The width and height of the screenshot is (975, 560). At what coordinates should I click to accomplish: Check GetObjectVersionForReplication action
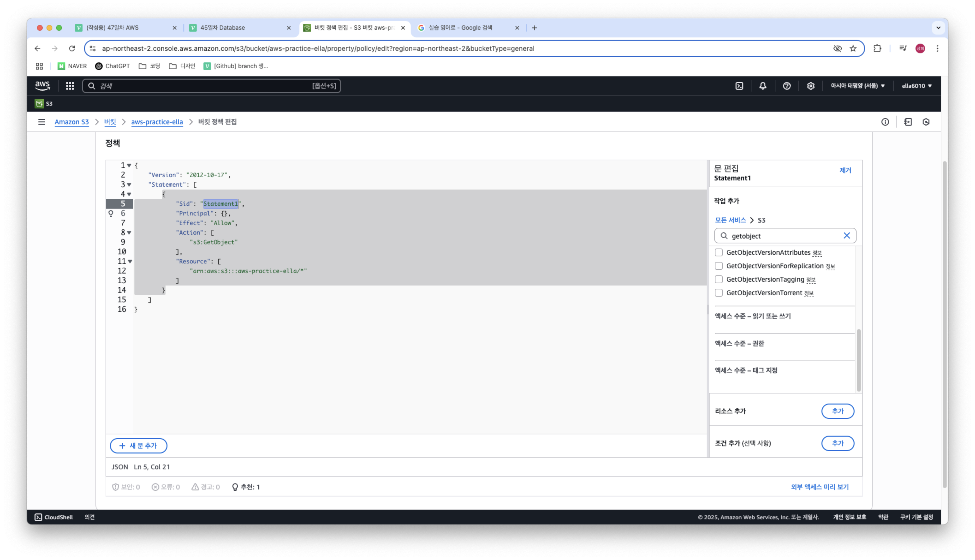[718, 266]
